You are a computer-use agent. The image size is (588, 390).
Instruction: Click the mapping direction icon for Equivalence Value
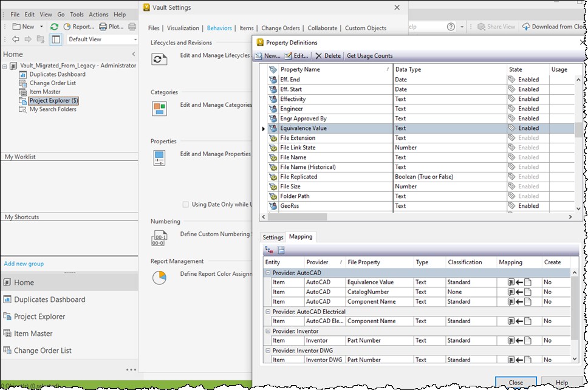coord(519,282)
